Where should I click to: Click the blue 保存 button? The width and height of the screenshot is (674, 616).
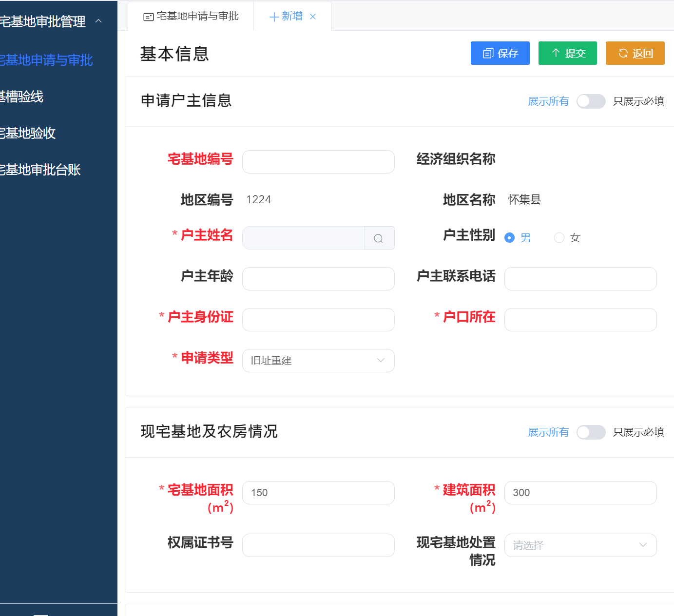500,53
